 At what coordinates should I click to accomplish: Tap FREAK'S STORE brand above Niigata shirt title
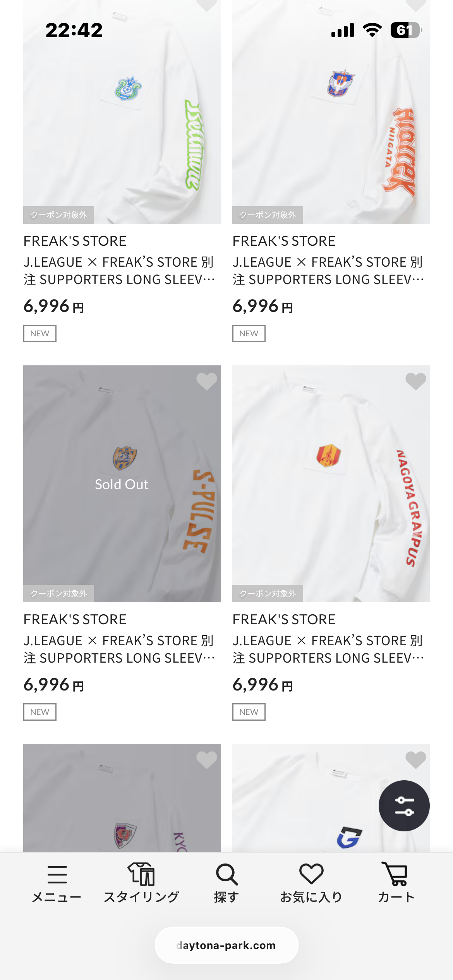pyautogui.click(x=284, y=241)
